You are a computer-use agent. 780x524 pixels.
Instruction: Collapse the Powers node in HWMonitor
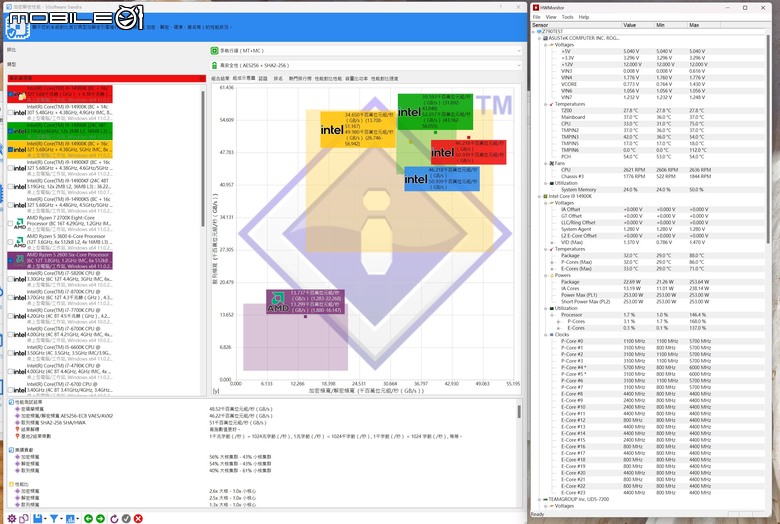546,275
